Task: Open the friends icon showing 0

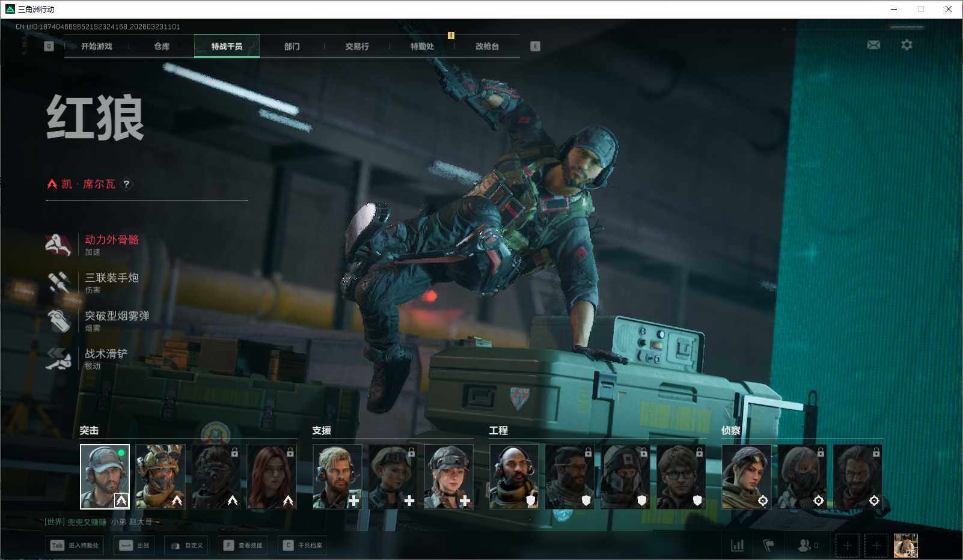Action: (807, 546)
